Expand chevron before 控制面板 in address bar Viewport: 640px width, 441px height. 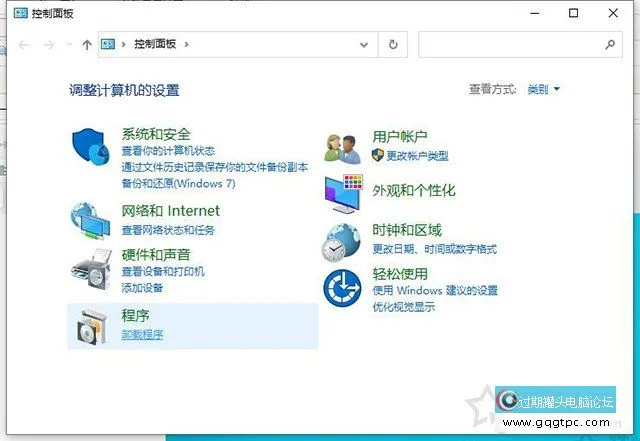pos(123,44)
